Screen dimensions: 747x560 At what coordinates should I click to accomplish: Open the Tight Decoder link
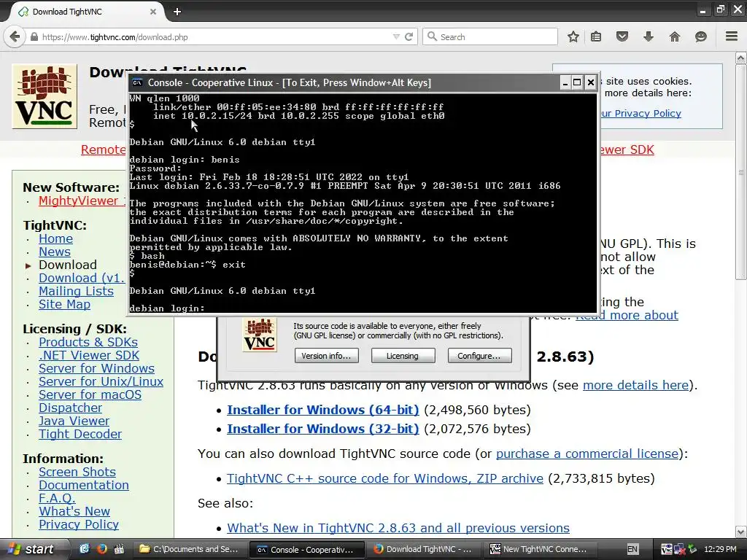pos(80,435)
